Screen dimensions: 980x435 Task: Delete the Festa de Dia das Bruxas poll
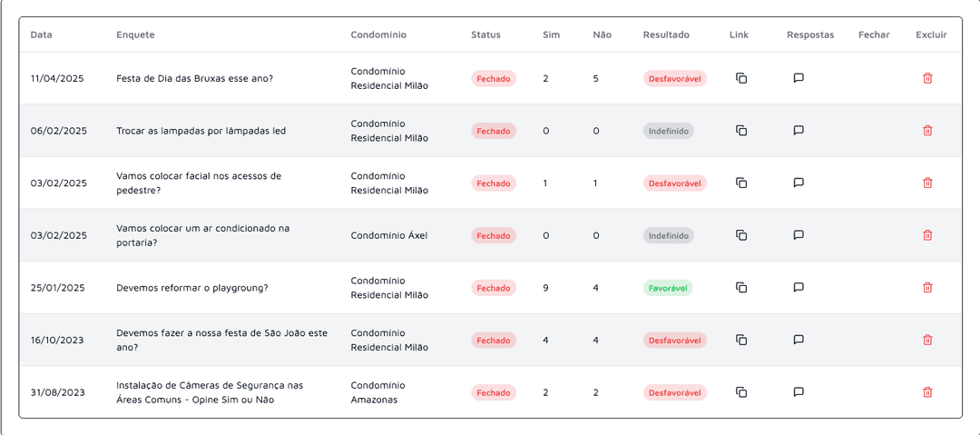(927, 78)
